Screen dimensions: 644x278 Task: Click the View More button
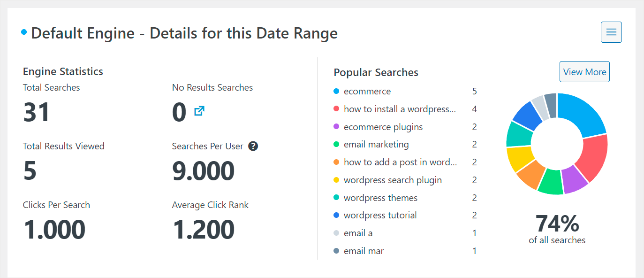pyautogui.click(x=584, y=72)
